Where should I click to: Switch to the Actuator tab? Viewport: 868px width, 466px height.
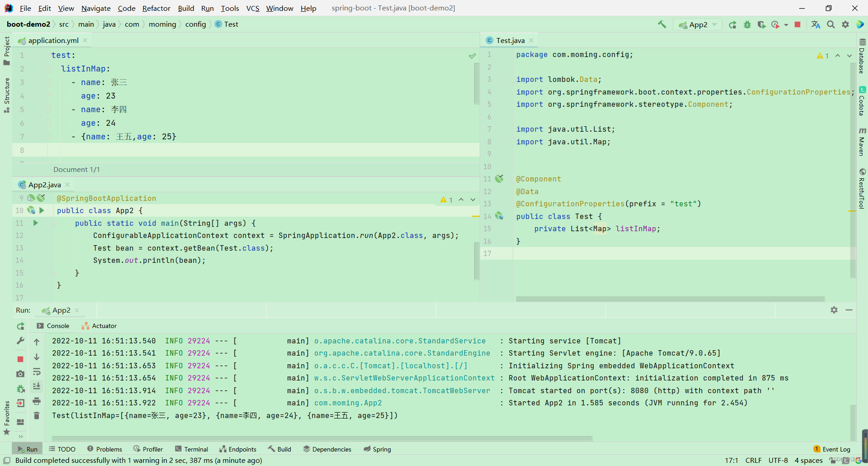coord(104,326)
